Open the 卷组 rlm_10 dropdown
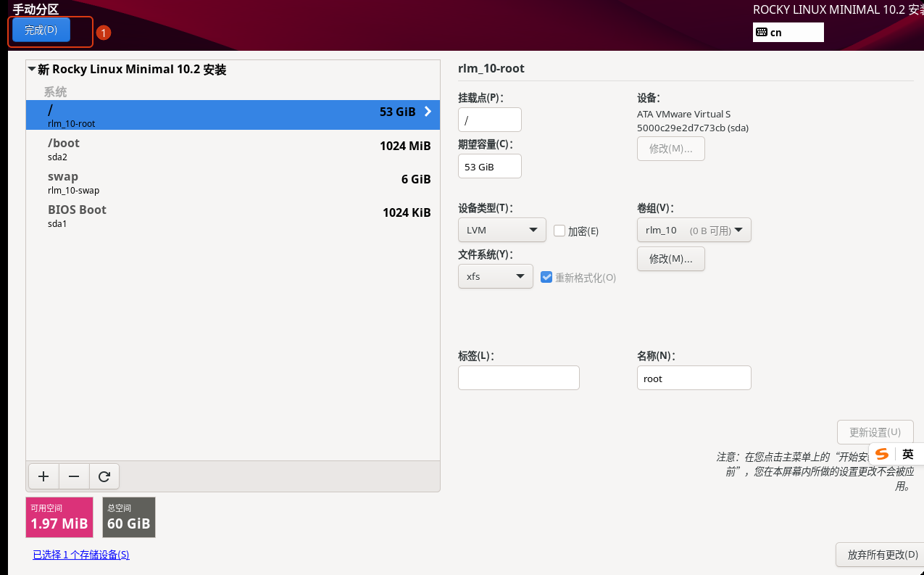 694,230
